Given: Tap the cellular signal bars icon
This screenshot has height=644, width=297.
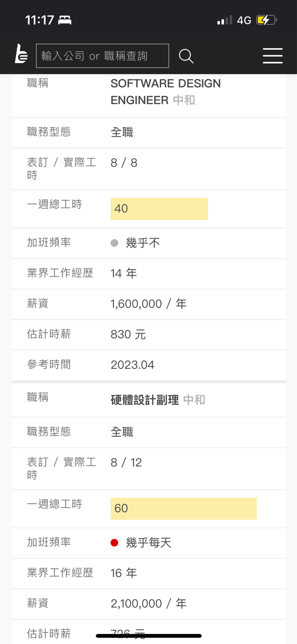Looking at the screenshot, I should coord(224,20).
